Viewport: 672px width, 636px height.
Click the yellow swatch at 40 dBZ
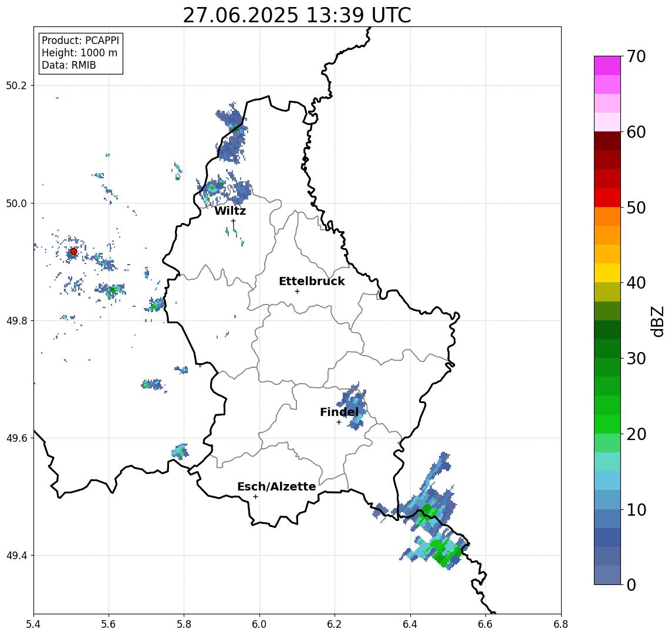pyautogui.click(x=607, y=273)
